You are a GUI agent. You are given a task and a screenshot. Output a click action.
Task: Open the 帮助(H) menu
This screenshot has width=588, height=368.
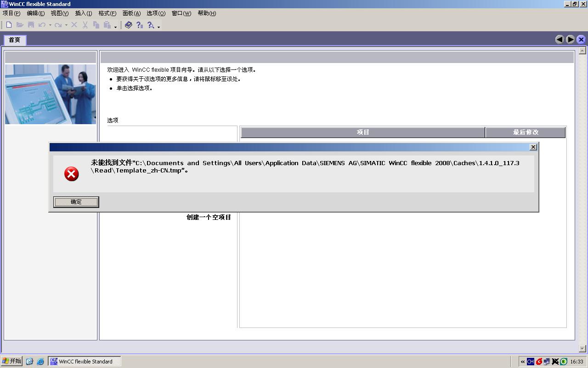click(207, 13)
